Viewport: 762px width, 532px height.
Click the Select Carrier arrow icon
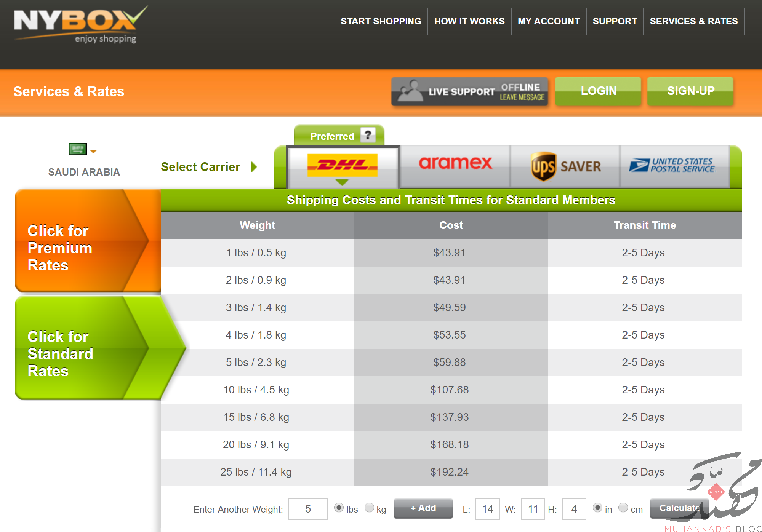[x=254, y=167]
